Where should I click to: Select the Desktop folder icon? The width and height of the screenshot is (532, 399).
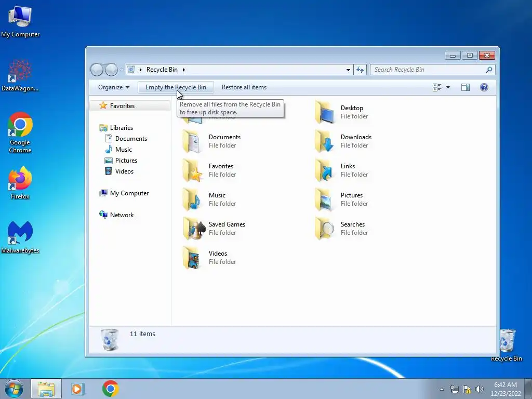[325, 112]
